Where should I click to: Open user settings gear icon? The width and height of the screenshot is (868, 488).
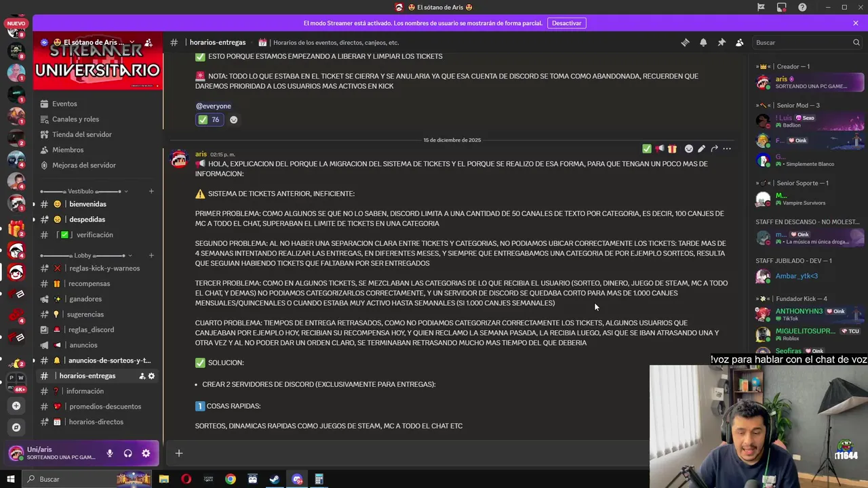click(x=146, y=453)
